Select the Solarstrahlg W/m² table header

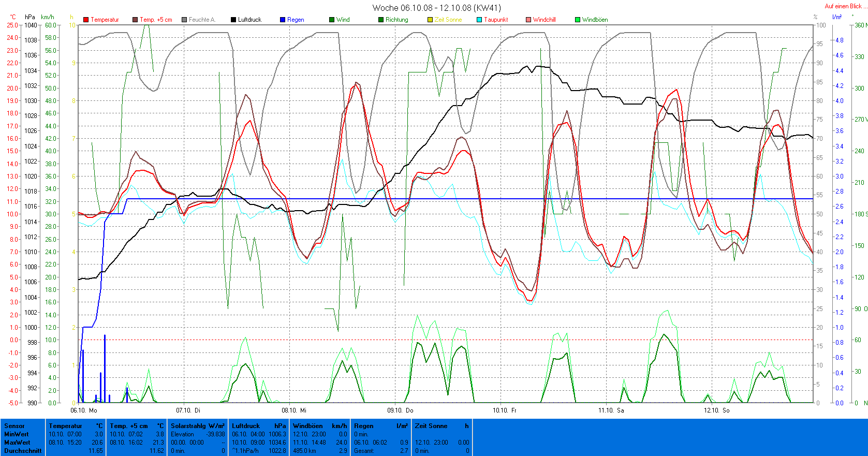point(198,426)
